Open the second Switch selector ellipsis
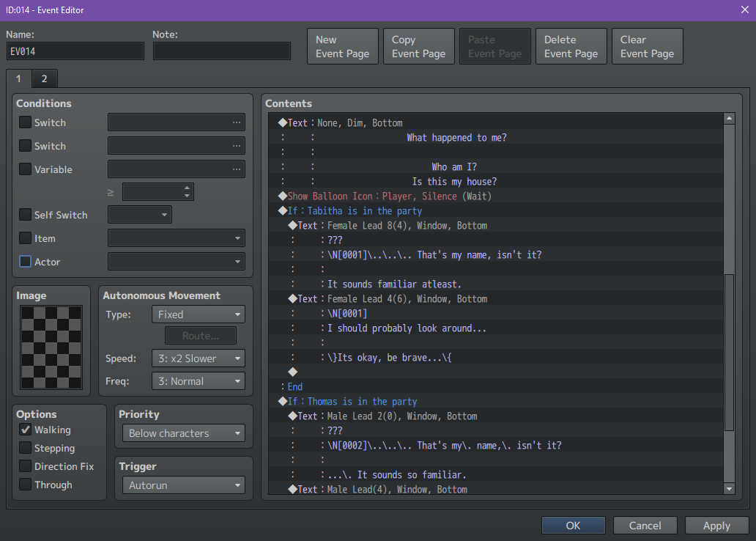Image resolution: width=756 pixels, height=541 pixels. tap(236, 146)
